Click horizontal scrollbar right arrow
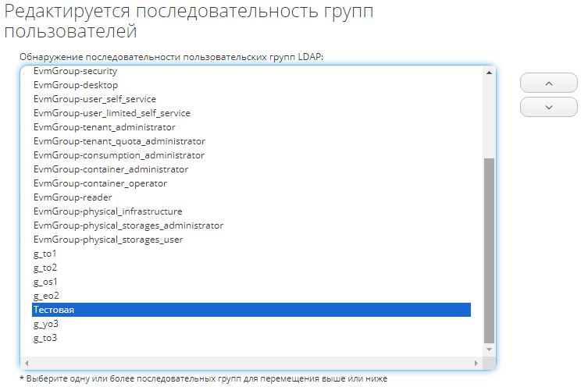This screenshot has height=387, width=588. click(x=478, y=364)
